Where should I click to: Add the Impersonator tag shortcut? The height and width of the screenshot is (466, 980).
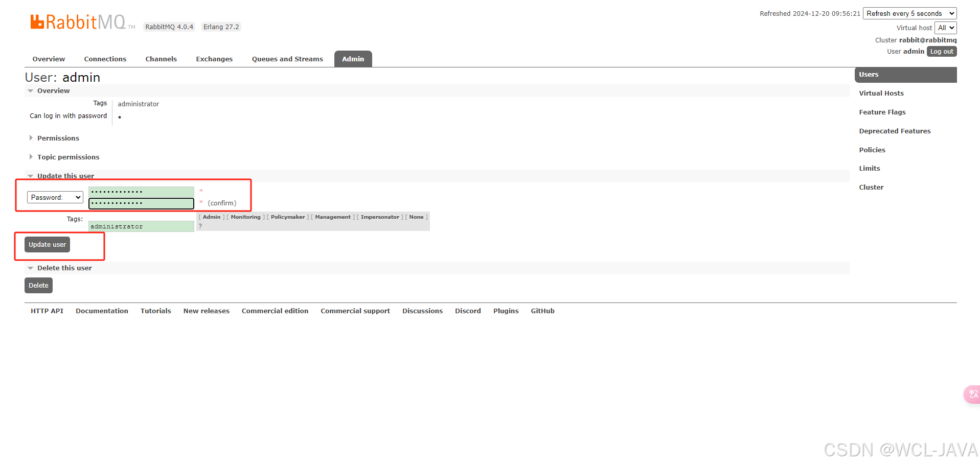(x=380, y=217)
